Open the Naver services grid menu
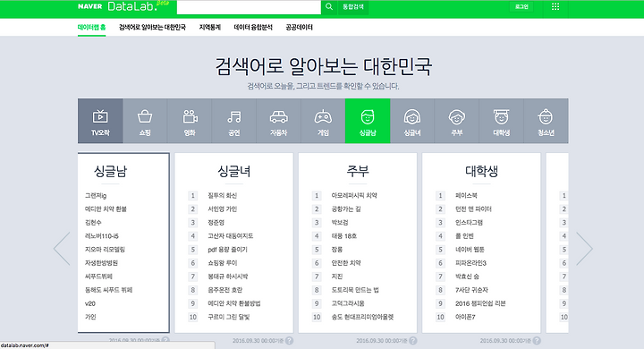The width and height of the screenshot is (644, 349). [555, 6]
